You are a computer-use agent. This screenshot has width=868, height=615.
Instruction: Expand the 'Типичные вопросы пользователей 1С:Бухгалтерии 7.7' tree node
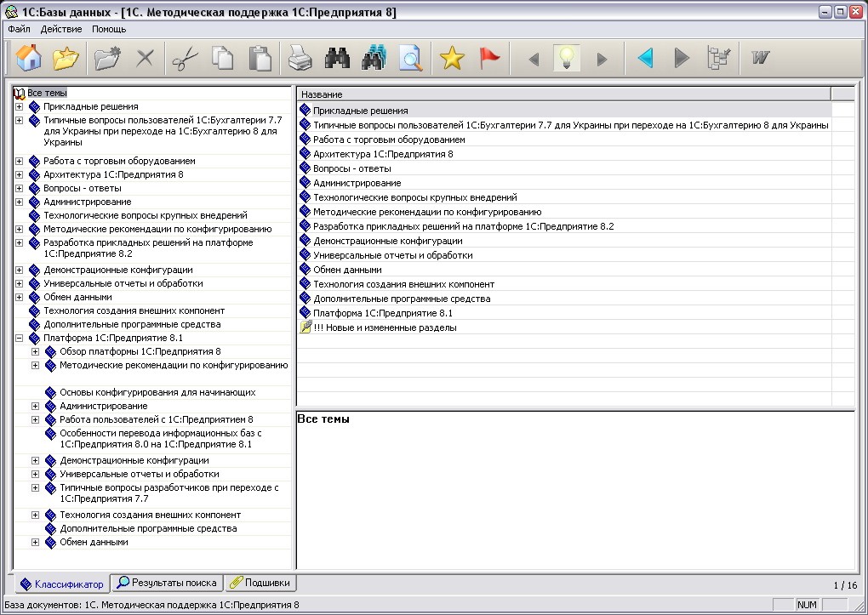click(19, 120)
